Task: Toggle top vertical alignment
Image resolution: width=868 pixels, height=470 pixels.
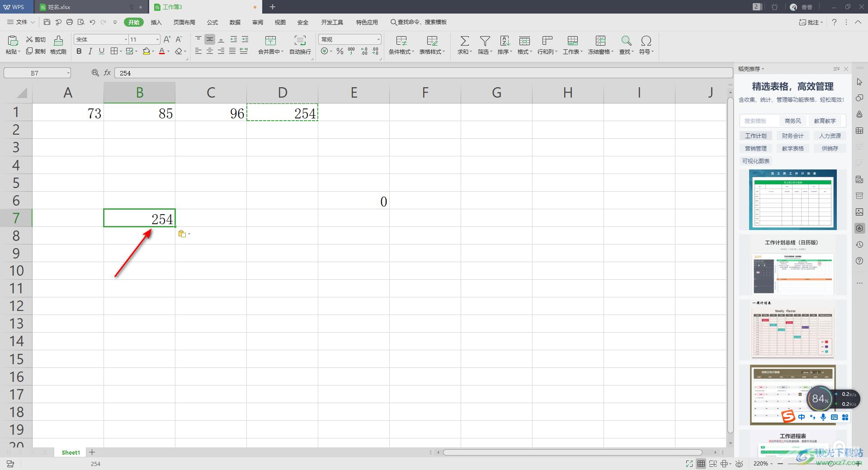Action: pos(198,39)
